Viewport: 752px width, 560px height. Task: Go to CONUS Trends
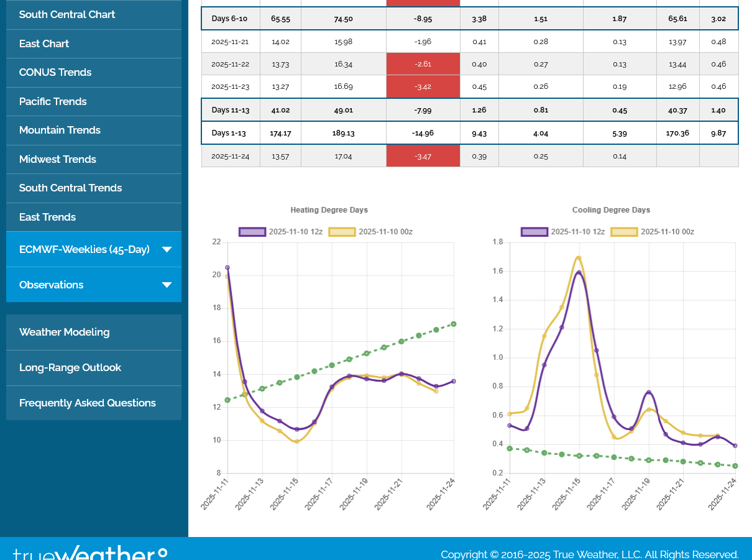[x=55, y=72]
